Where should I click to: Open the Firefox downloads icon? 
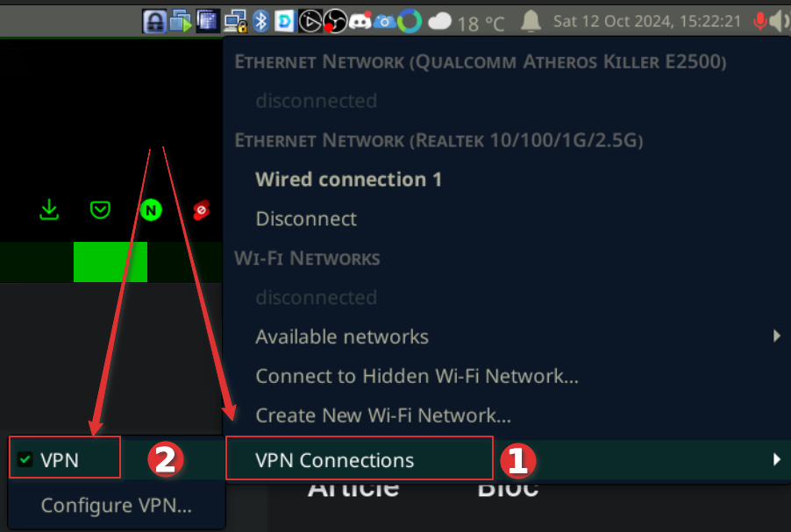click(x=49, y=210)
